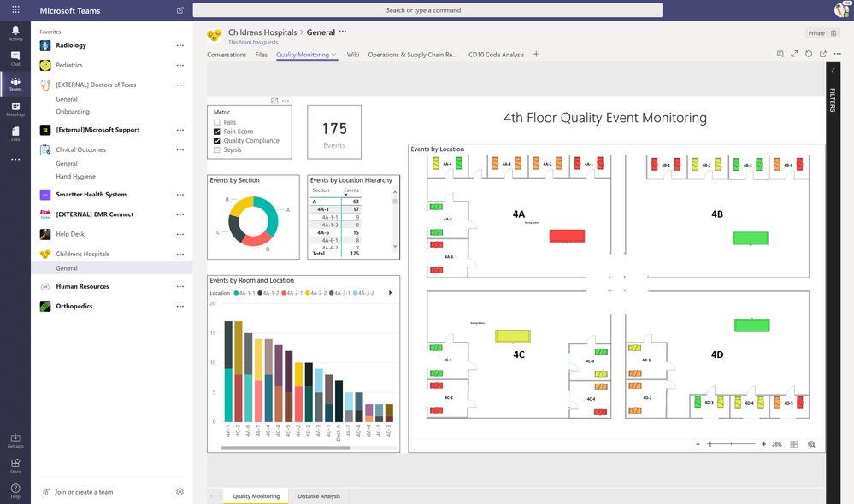This screenshot has height=504, width=854.
Task: Open Help in the left rail
Action: 15,491
